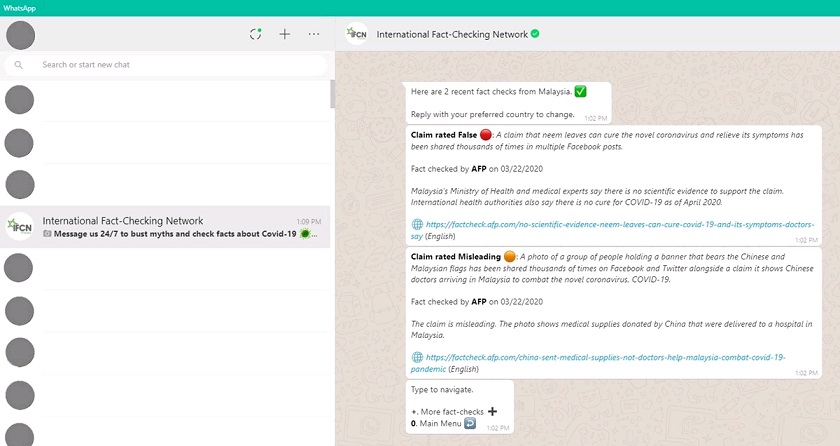
Task: Open the AFP neem leaves fact-check link
Action: 612,230
